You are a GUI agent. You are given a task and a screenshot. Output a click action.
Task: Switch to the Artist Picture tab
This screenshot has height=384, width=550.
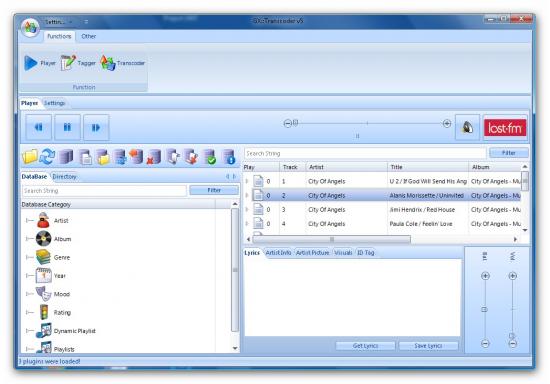click(x=312, y=252)
